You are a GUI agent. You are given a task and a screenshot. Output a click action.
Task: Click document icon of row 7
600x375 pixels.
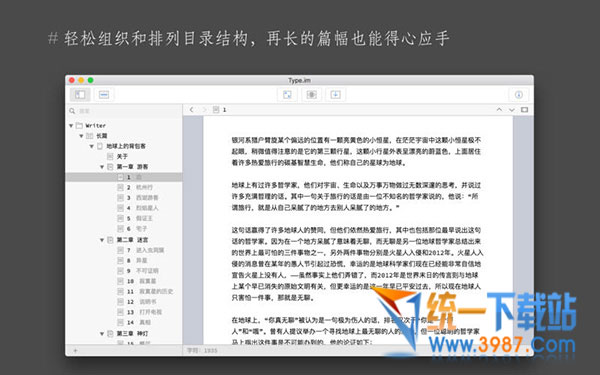coord(120,250)
